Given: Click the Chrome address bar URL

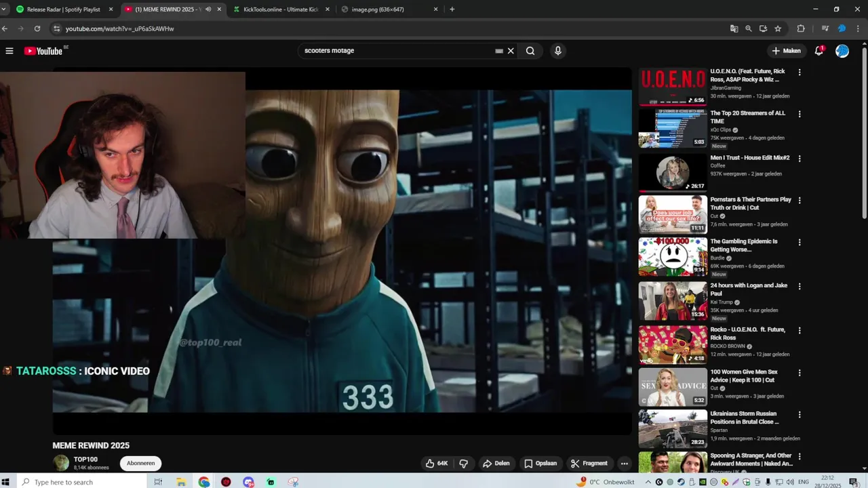Looking at the screenshot, I should [120, 29].
